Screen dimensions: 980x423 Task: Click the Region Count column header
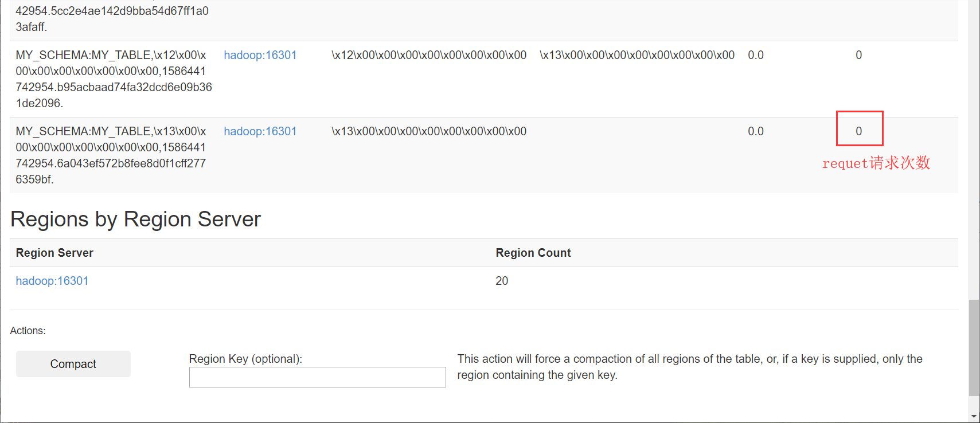click(533, 253)
